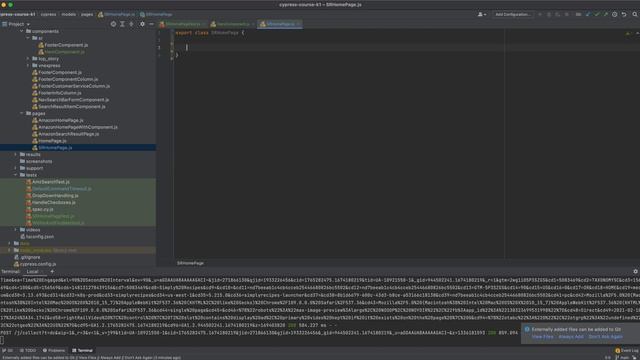
Task: Click the Search Everywhere magnifier icon
Action: 635,14
